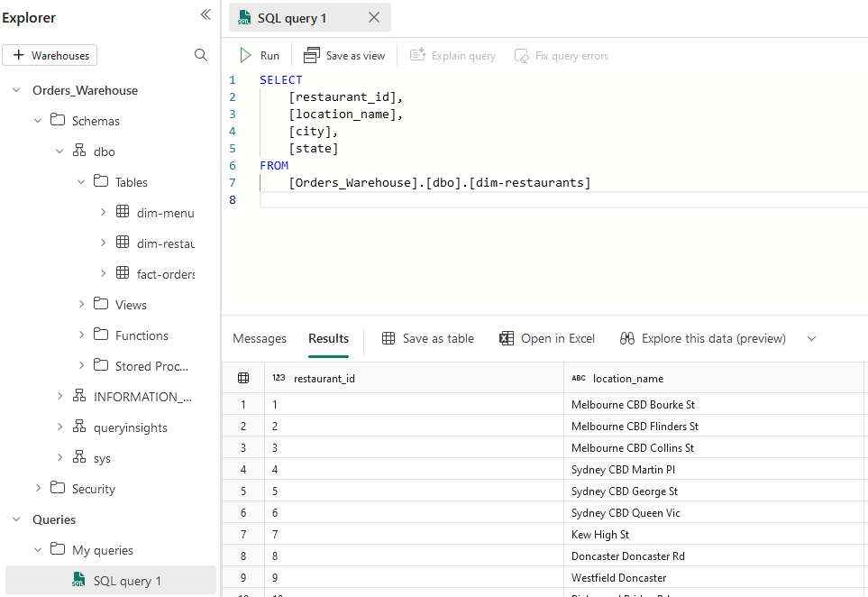
Task: Open SQL query 1 under My queries
Action: (111, 581)
